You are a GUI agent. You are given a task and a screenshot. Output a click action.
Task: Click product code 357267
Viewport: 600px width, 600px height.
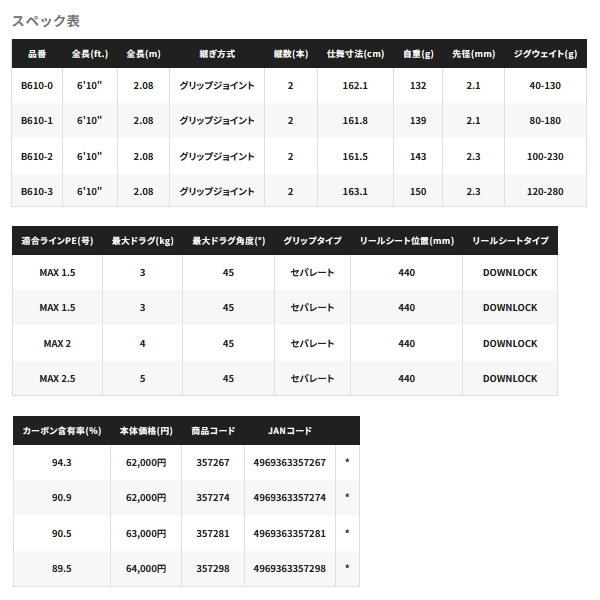coord(213,463)
